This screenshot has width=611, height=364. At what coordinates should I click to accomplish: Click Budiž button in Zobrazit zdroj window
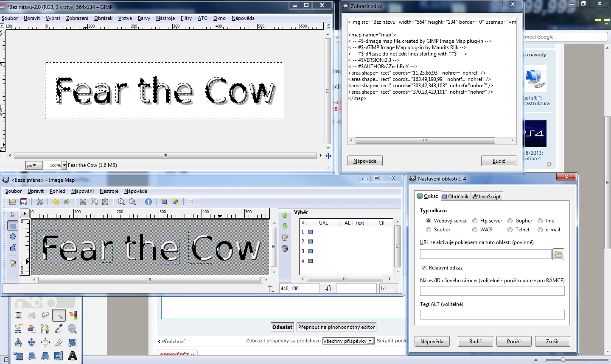coord(499,161)
